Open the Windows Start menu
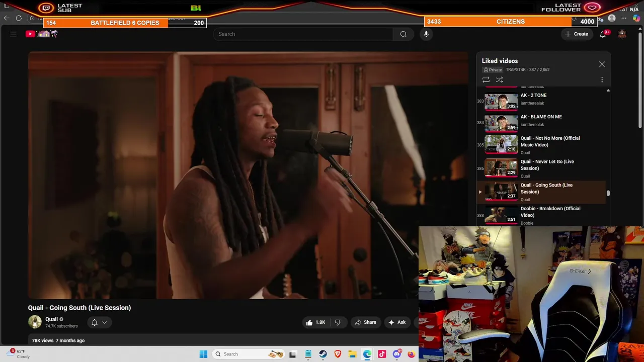 point(203,354)
